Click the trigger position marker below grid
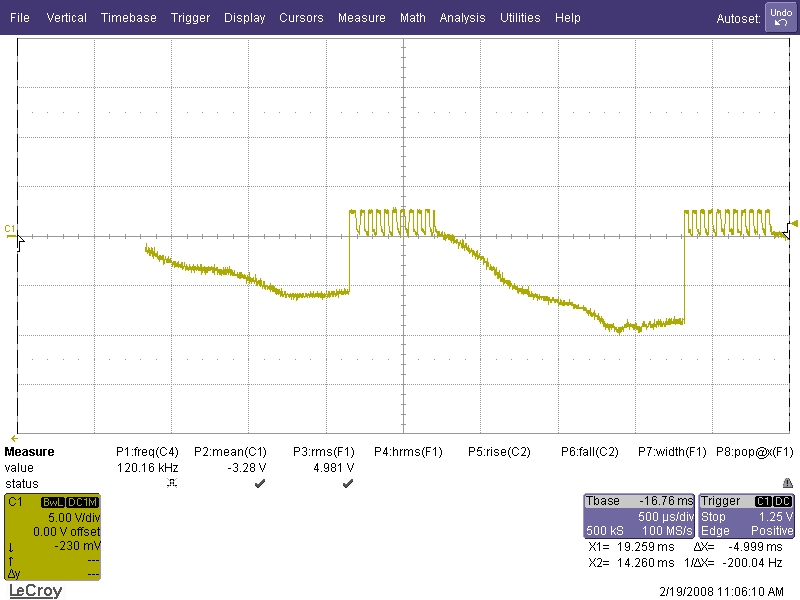800x600 pixels. click(x=14, y=438)
